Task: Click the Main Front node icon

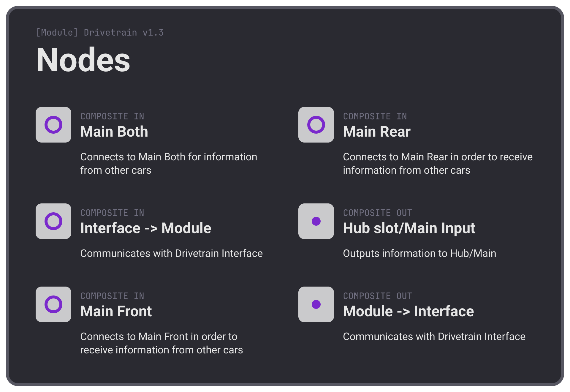Action: (x=53, y=304)
